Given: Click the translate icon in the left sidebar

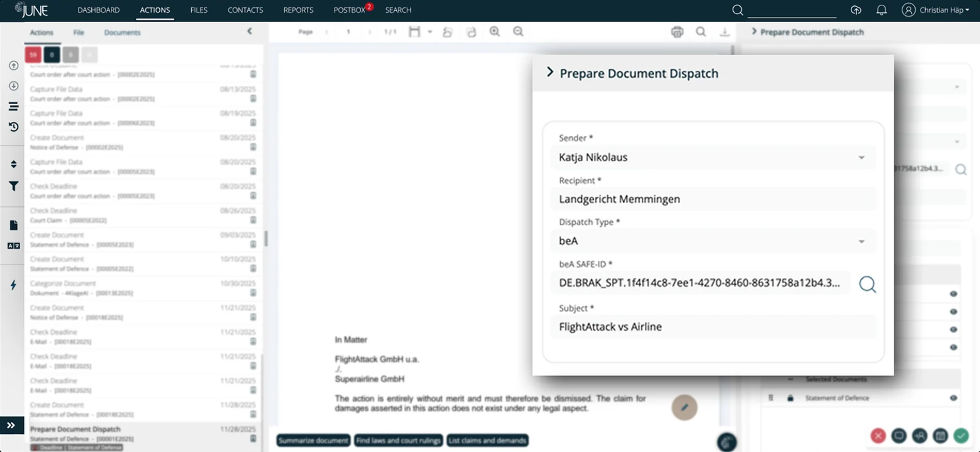Looking at the screenshot, I should [x=13, y=246].
